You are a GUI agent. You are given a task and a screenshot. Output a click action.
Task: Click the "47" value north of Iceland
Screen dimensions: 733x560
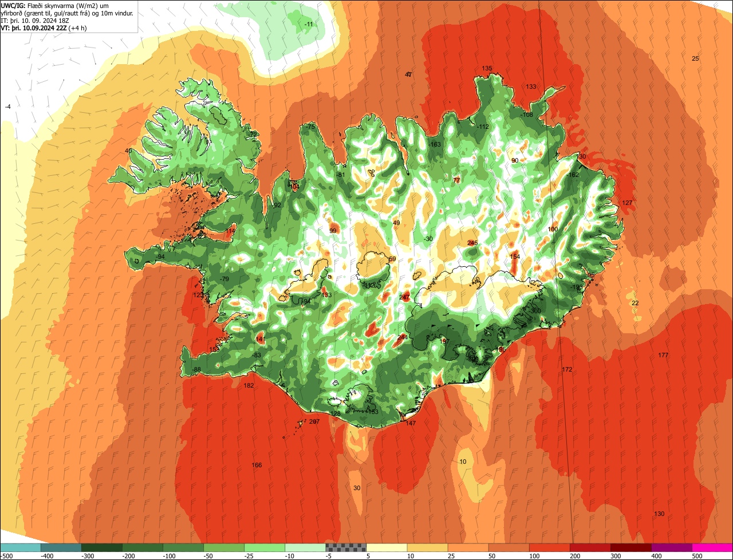coord(408,74)
